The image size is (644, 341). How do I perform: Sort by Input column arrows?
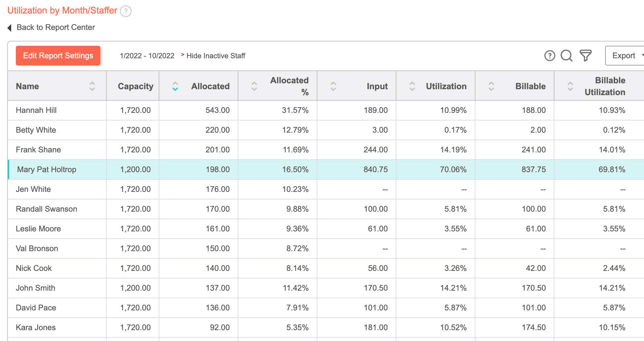pyautogui.click(x=333, y=86)
